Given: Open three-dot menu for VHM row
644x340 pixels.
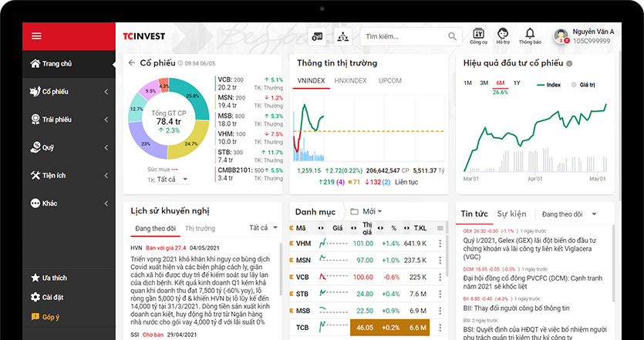Looking at the screenshot, I should pyautogui.click(x=440, y=244).
